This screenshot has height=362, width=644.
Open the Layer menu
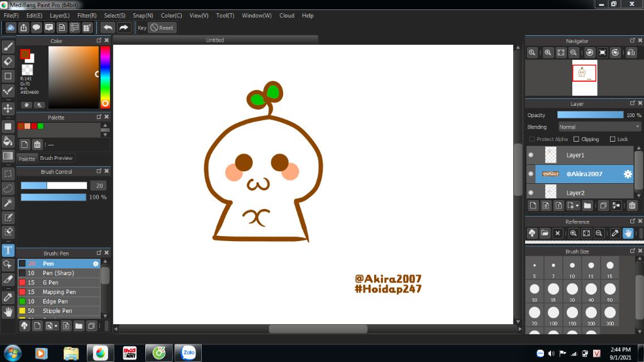point(60,16)
